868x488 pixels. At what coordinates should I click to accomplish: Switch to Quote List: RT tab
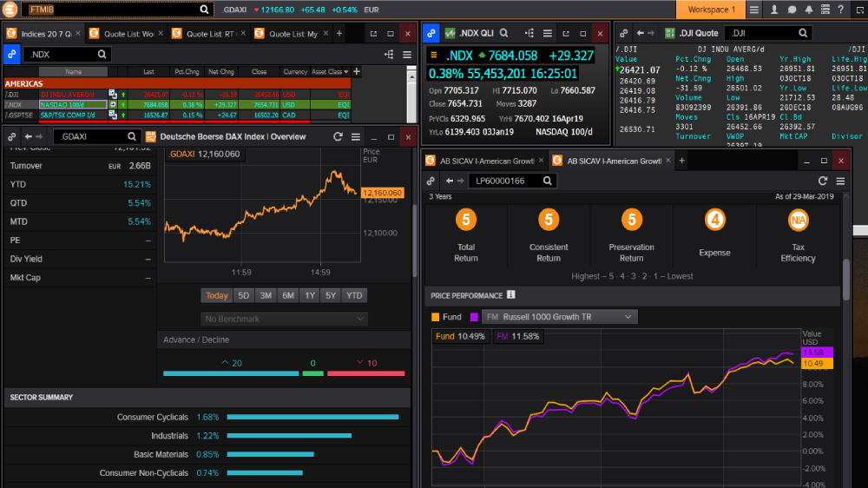[x=208, y=34]
